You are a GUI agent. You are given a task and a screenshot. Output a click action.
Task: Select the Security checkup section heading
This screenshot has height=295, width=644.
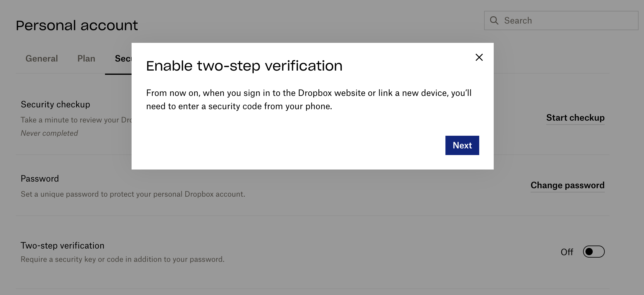(56, 104)
